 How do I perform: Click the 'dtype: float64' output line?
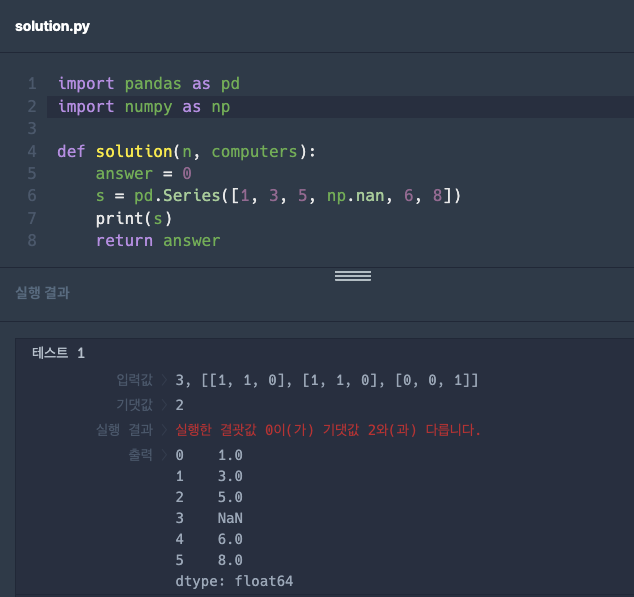coord(234,581)
